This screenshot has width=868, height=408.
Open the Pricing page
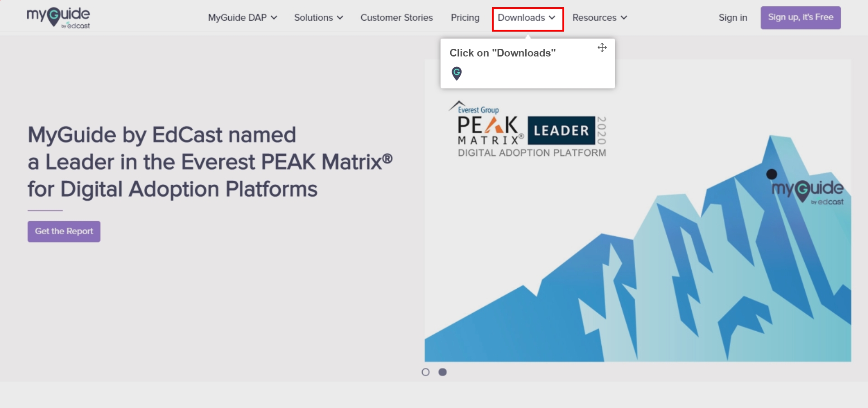465,18
